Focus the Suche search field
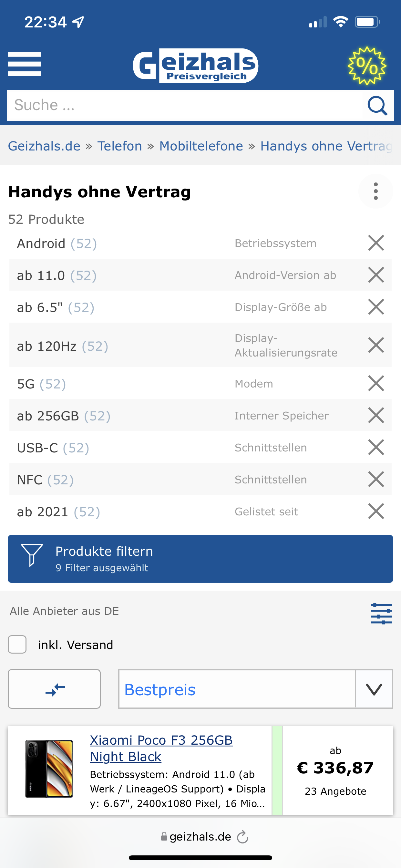 pyautogui.click(x=185, y=105)
